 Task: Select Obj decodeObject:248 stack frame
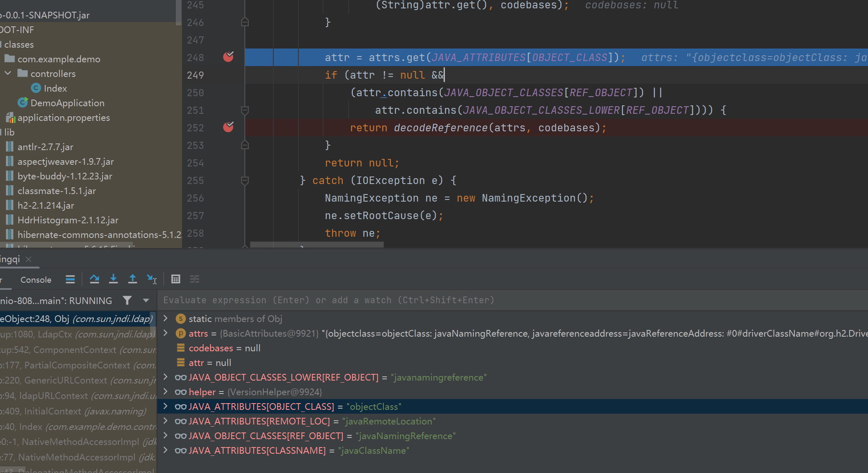coord(78,319)
